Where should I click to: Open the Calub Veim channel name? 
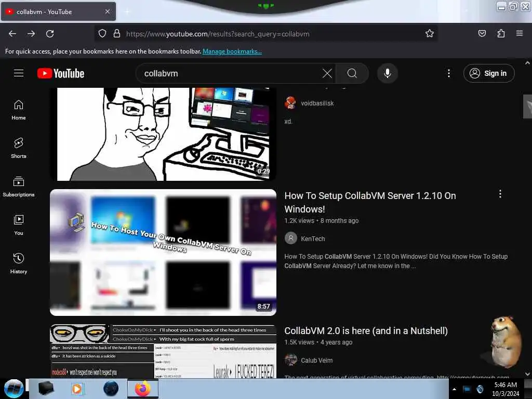coord(316,361)
